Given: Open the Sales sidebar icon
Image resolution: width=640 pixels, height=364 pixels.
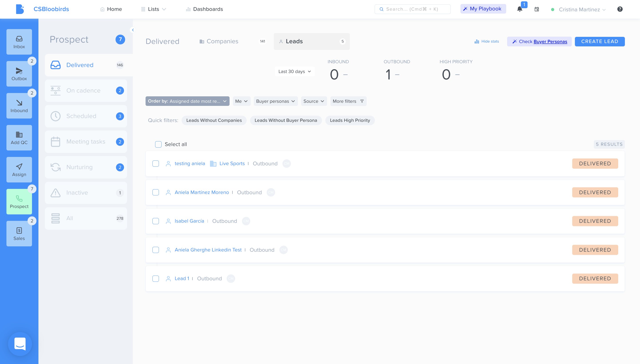Looking at the screenshot, I should tap(19, 234).
